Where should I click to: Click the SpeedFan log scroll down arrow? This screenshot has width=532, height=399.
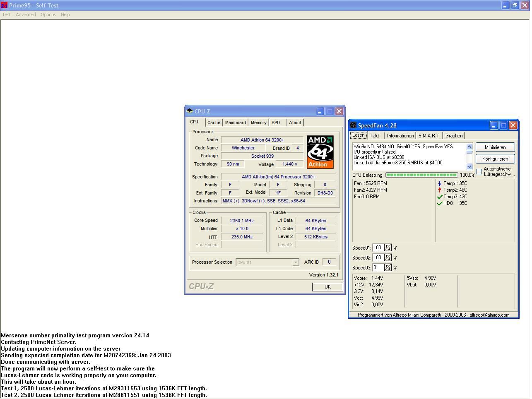[x=469, y=166]
